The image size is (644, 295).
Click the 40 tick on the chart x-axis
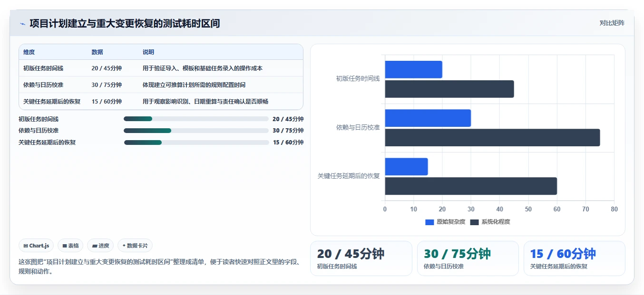[499, 209]
